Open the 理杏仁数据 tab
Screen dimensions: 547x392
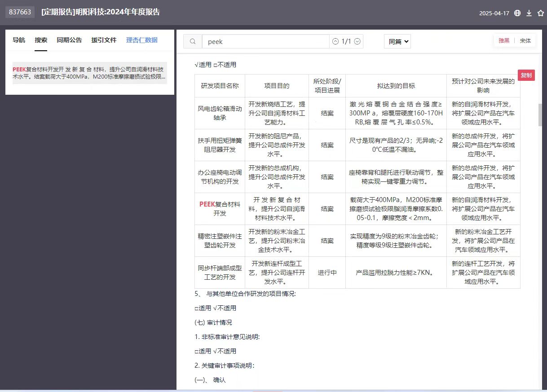click(142, 40)
